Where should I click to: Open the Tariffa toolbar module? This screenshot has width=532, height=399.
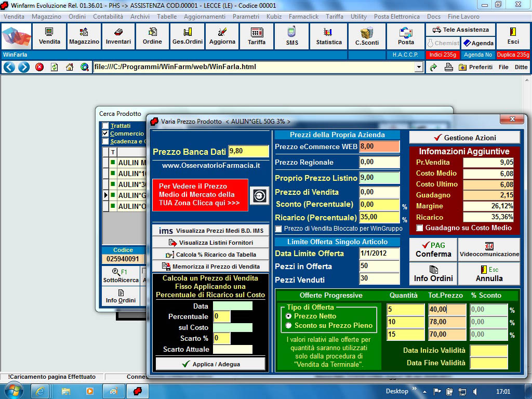point(257,36)
